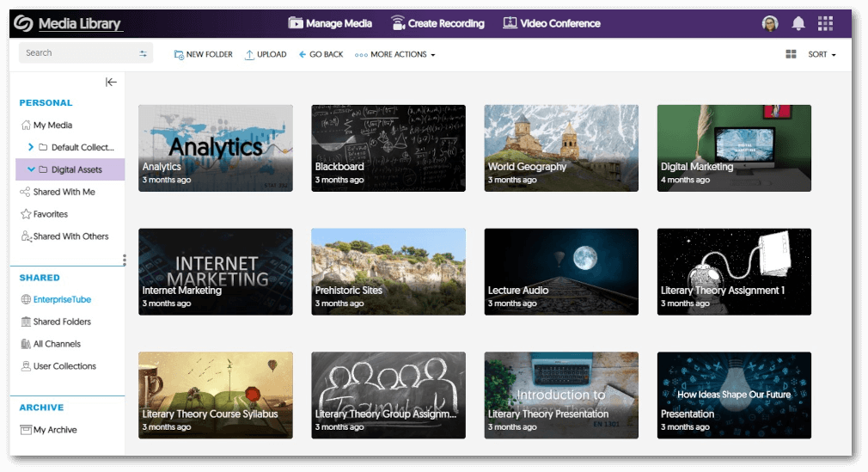Viewport: 868px width, 472px height.
Task: Click the My Media home icon
Action: (26, 125)
